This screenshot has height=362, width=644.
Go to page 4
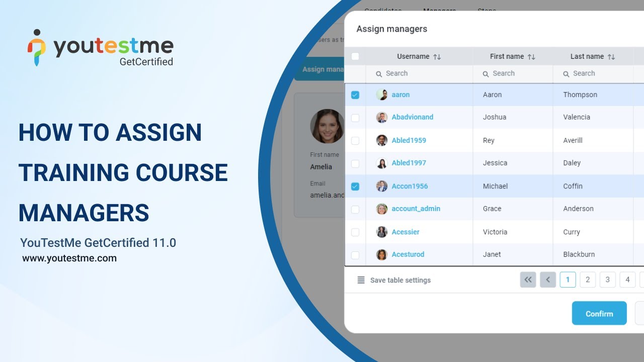coord(627,280)
